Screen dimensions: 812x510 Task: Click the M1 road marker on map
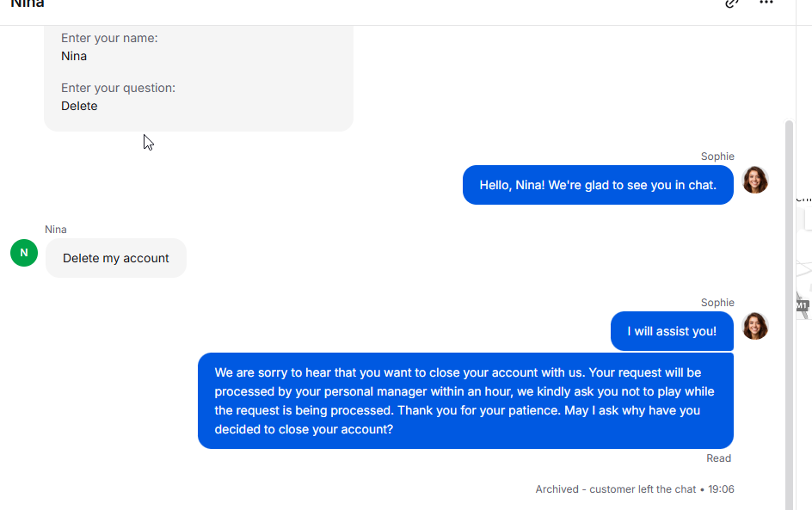pos(802,305)
